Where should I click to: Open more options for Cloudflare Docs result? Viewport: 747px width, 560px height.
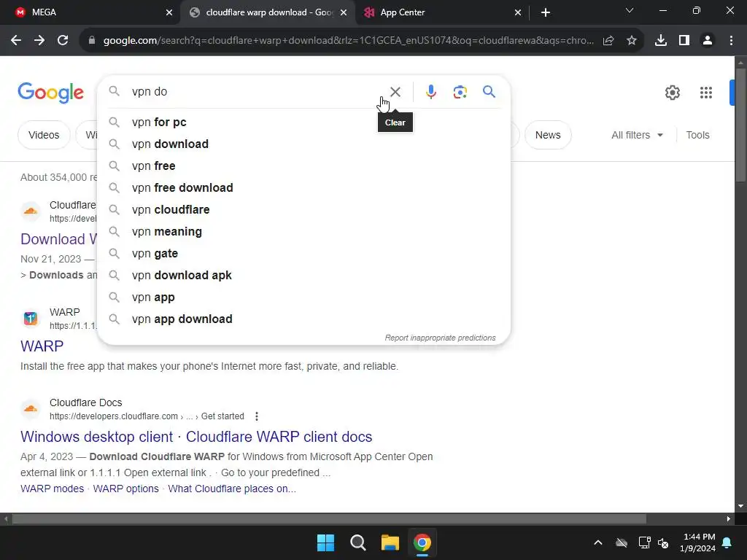[x=257, y=416]
